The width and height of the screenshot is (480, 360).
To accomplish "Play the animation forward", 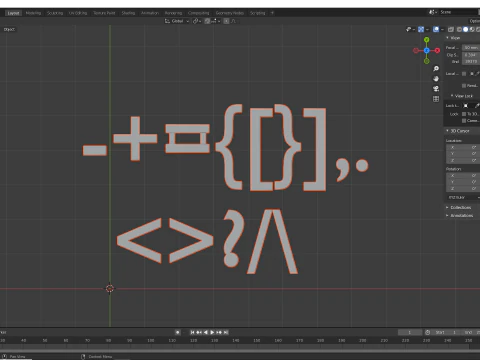I will pos(212,332).
